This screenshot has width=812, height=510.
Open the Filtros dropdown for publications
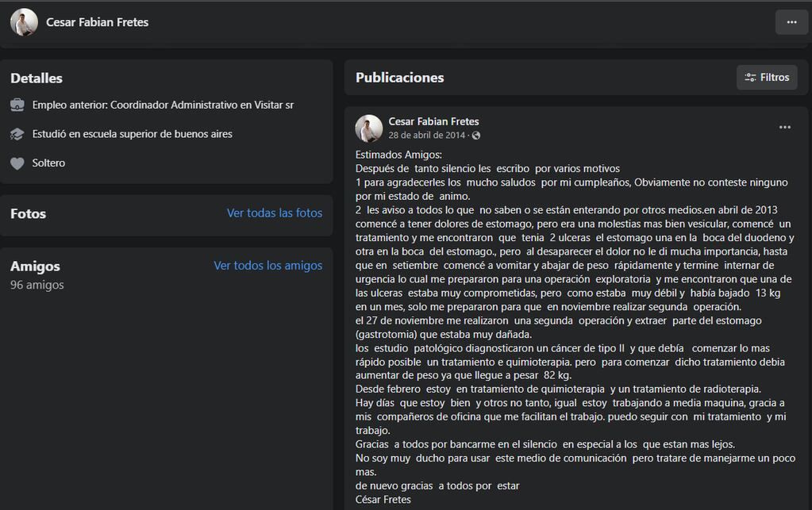point(766,77)
